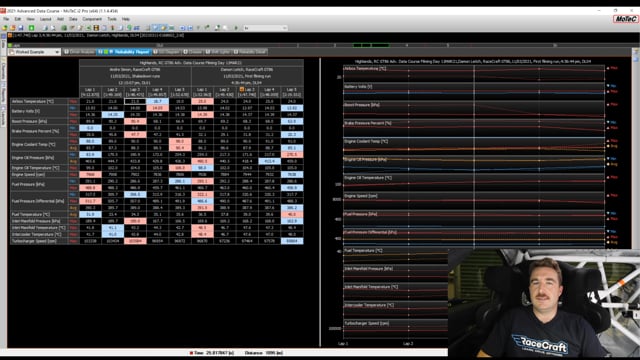Expand the Worked Example workbook dropdown
The width and height of the screenshot is (640, 360).
point(57,52)
